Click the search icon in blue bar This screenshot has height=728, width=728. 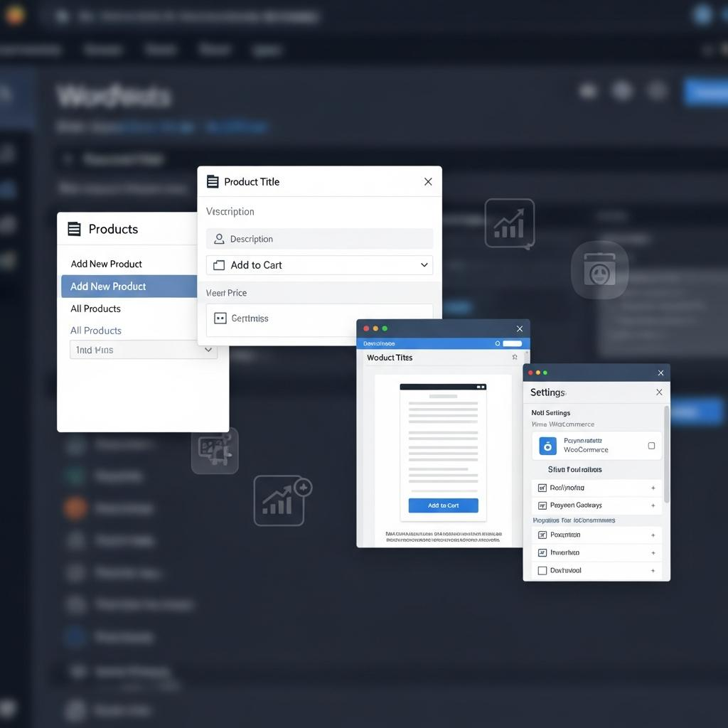(x=497, y=343)
